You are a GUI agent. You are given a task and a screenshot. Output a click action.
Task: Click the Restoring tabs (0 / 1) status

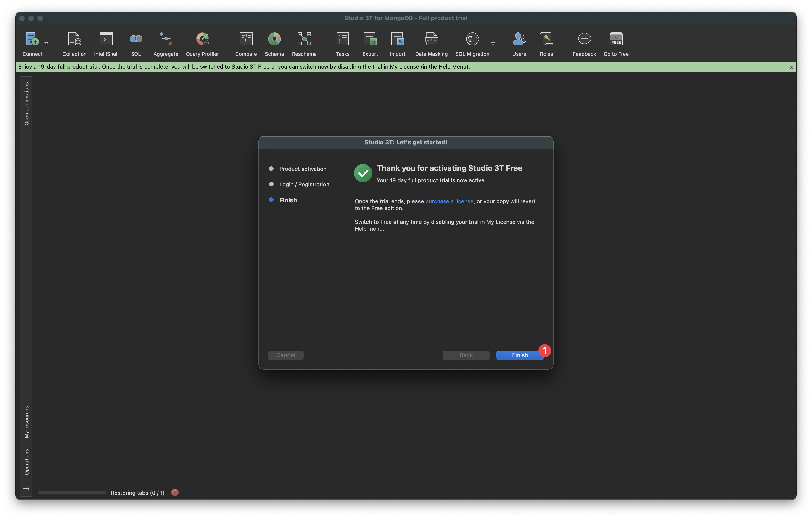[x=138, y=493]
